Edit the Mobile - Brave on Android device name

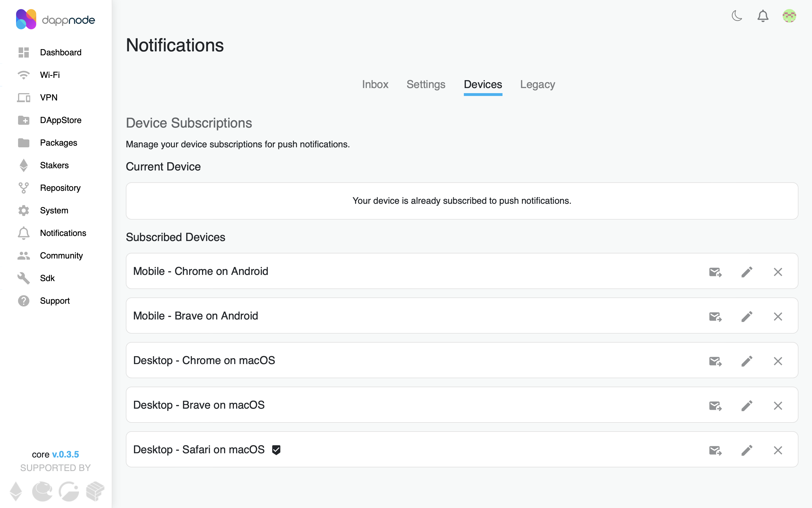pyautogui.click(x=747, y=316)
